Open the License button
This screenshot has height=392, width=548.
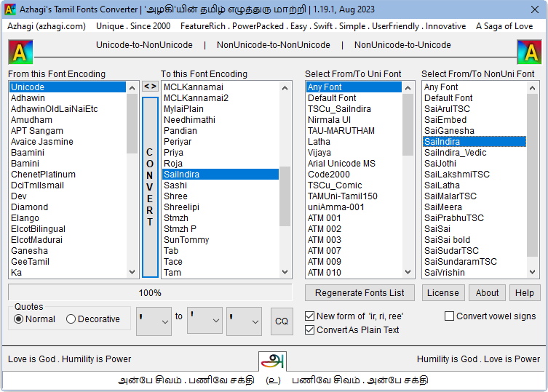(443, 293)
